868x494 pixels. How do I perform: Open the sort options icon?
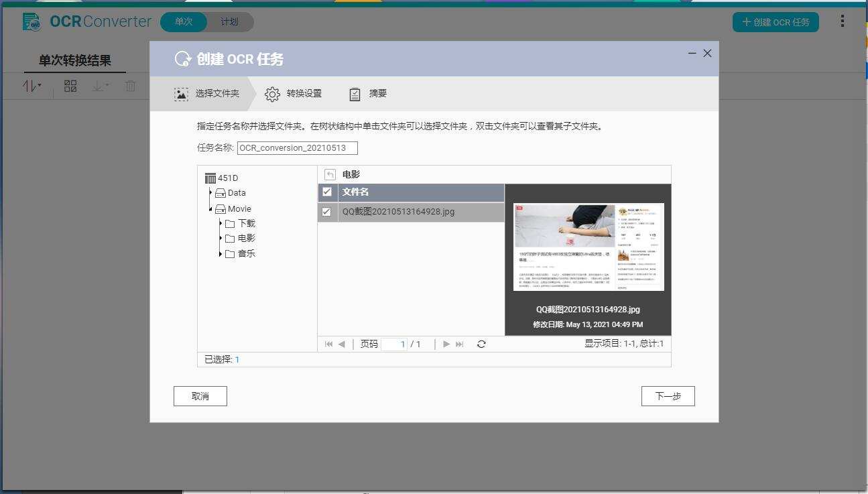pos(30,86)
